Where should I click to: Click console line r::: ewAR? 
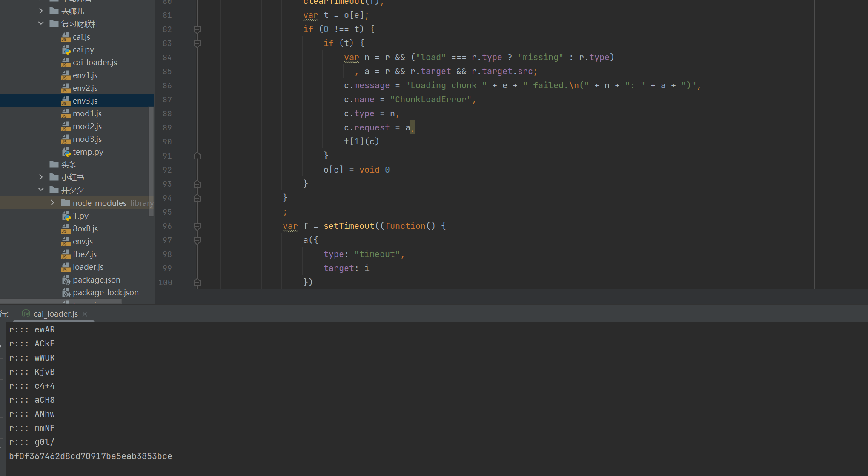pos(32,330)
